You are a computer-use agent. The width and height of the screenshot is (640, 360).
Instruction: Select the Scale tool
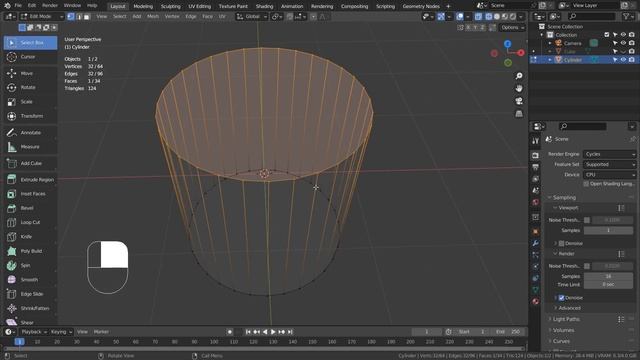31,102
